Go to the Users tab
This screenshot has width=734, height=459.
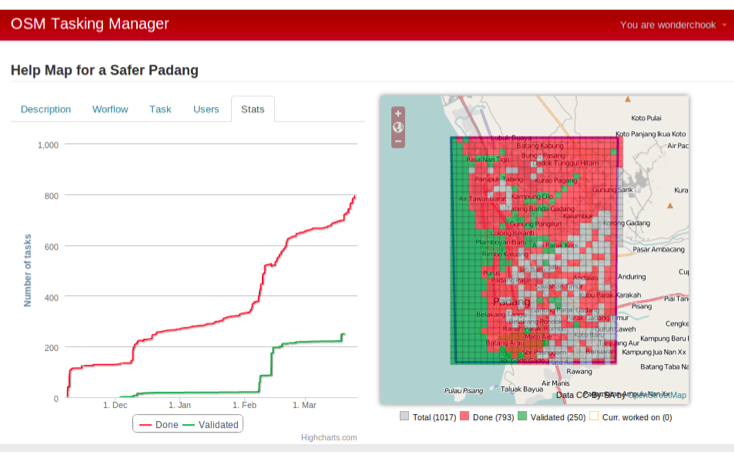click(x=206, y=109)
